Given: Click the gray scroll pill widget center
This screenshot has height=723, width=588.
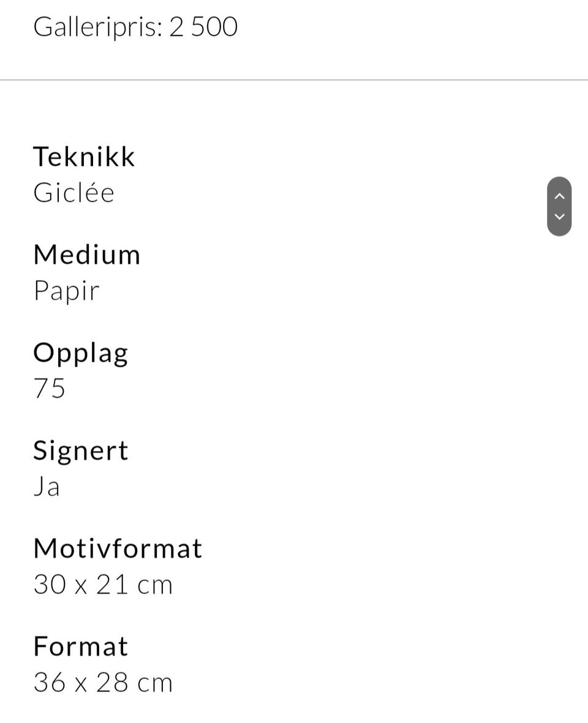Looking at the screenshot, I should (559, 206).
